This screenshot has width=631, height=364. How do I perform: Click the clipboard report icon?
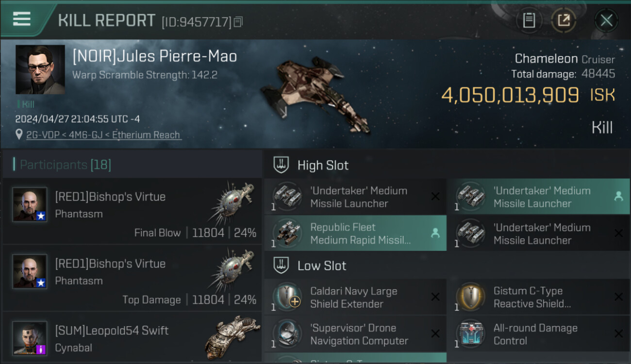pyautogui.click(x=529, y=20)
